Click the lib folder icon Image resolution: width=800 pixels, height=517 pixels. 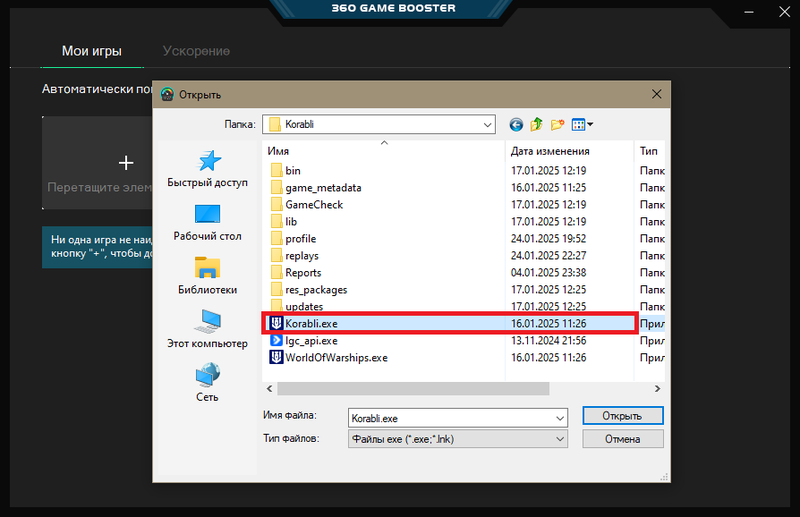pos(276,221)
